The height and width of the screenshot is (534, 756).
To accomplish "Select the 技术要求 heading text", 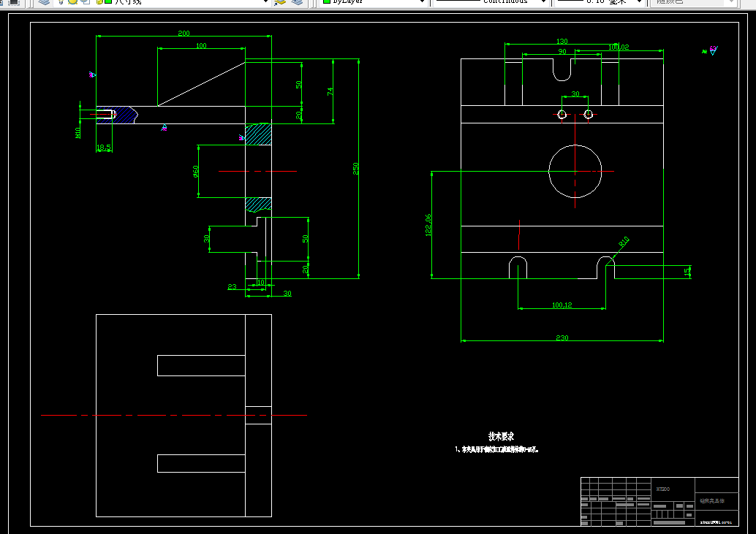I will tap(501, 436).
